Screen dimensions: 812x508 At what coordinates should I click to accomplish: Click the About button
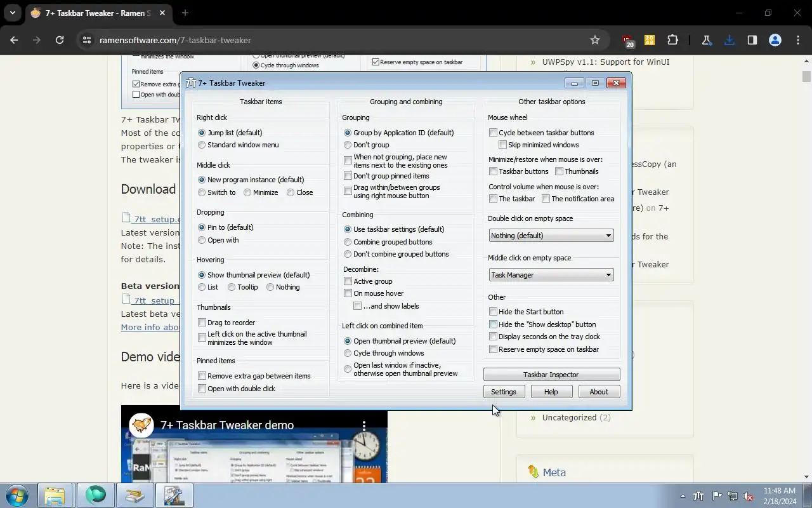point(599,392)
